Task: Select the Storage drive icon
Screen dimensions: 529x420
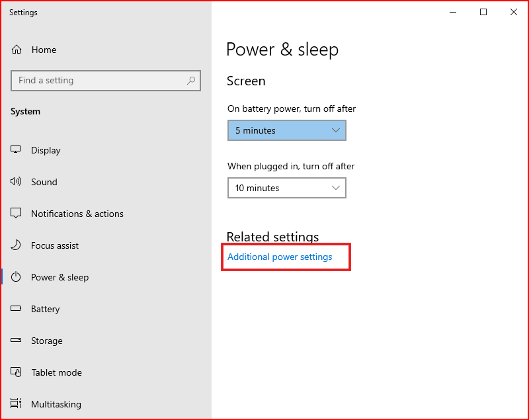Action: [x=17, y=341]
